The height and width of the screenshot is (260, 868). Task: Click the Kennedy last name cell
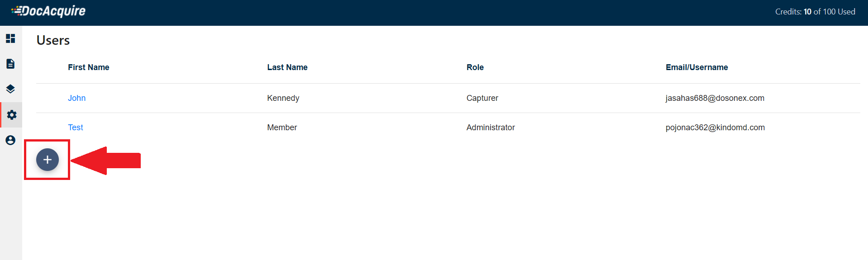283,98
